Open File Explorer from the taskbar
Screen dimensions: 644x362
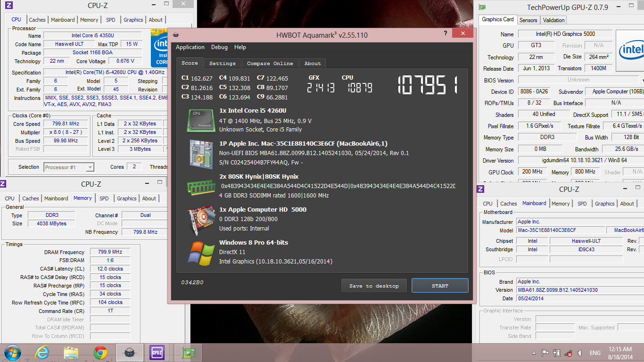[71, 353]
